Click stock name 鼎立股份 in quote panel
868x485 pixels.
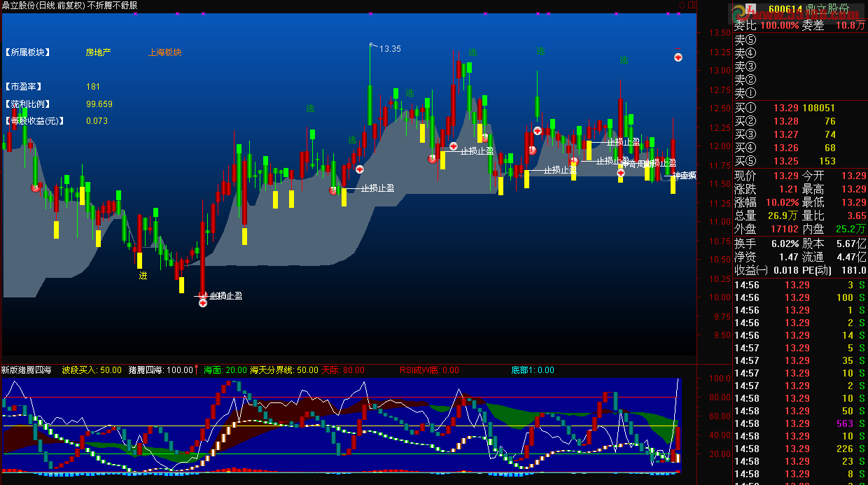[828, 9]
